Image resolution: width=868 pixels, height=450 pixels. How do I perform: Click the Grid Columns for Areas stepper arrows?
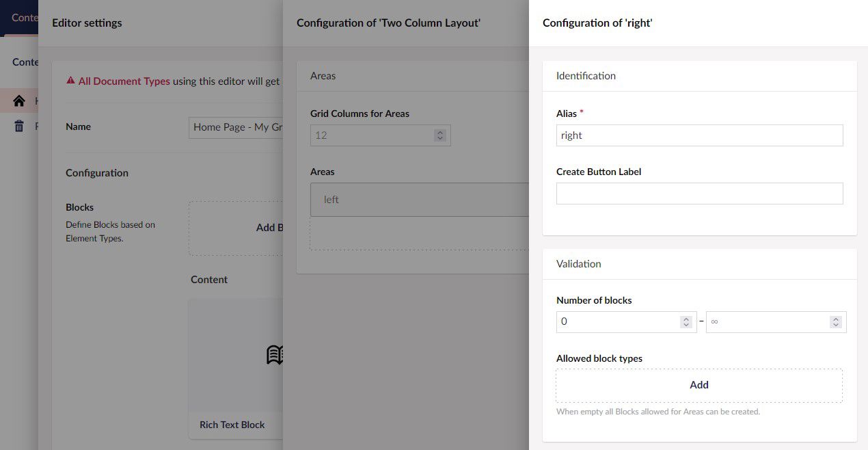(x=440, y=135)
